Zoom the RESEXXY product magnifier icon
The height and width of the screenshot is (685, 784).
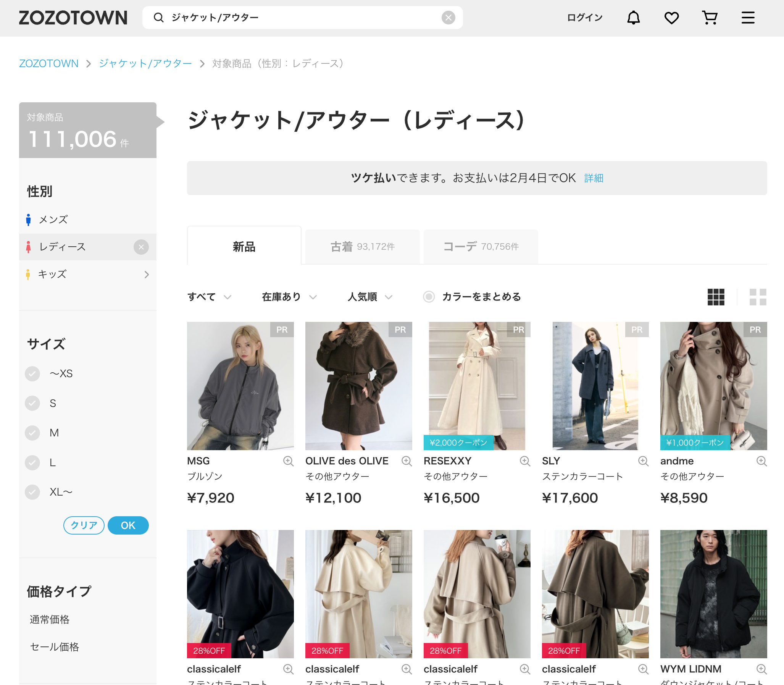tap(525, 461)
